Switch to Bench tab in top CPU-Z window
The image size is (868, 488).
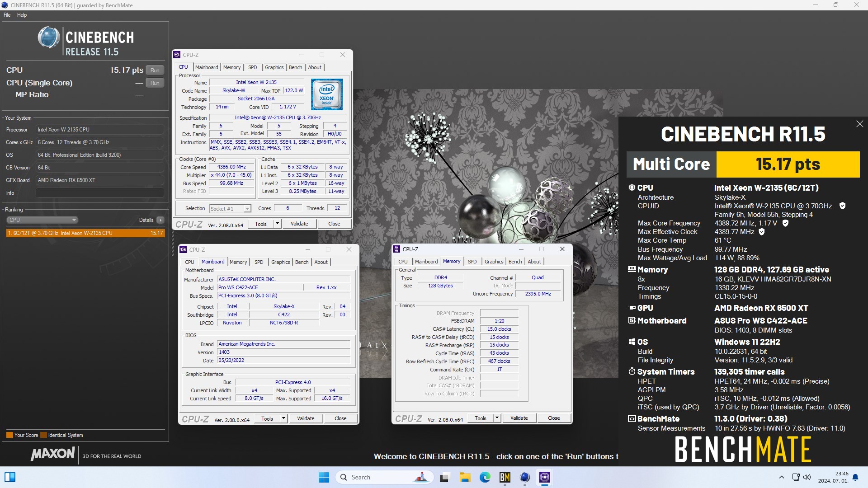pos(295,67)
